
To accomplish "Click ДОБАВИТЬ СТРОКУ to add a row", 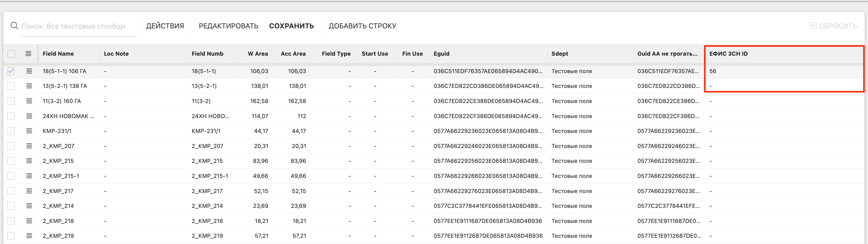I will coord(362,26).
